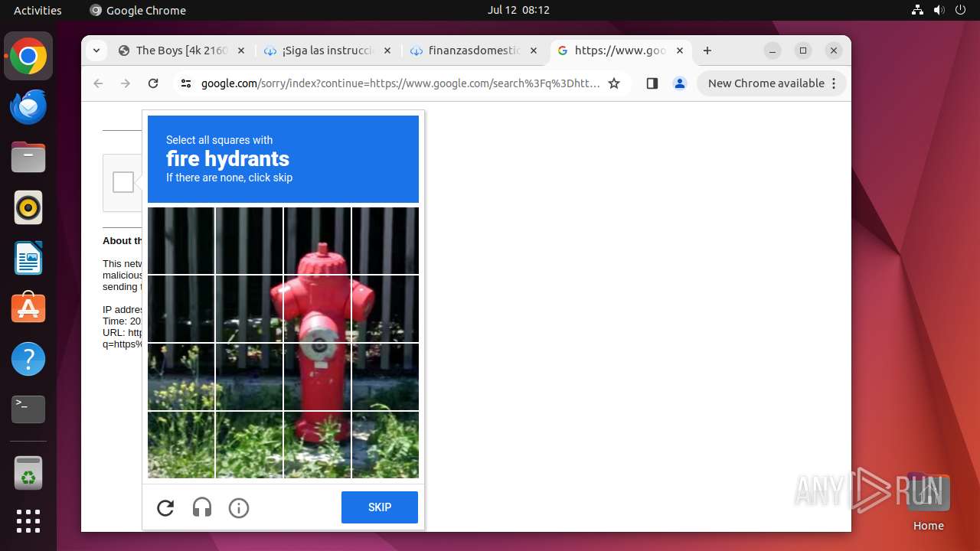Switch to ¡Siga las instrucciones tab

pyautogui.click(x=327, y=51)
